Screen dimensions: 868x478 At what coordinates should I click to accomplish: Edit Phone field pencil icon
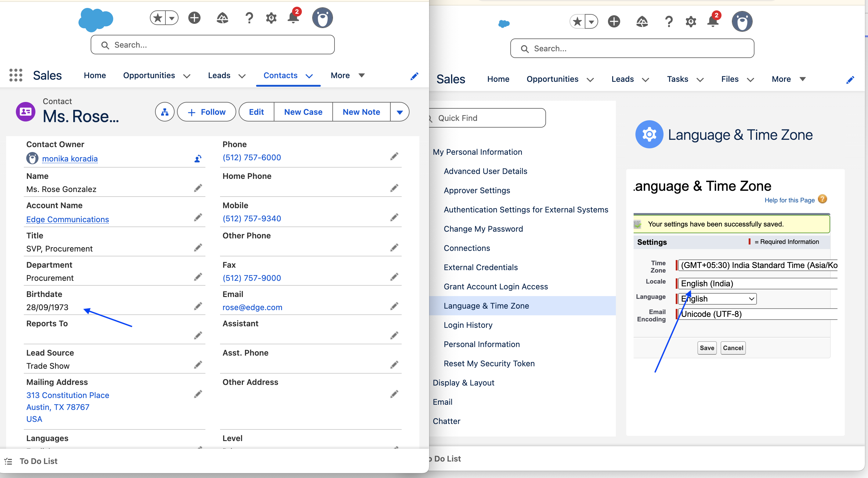coord(394,156)
